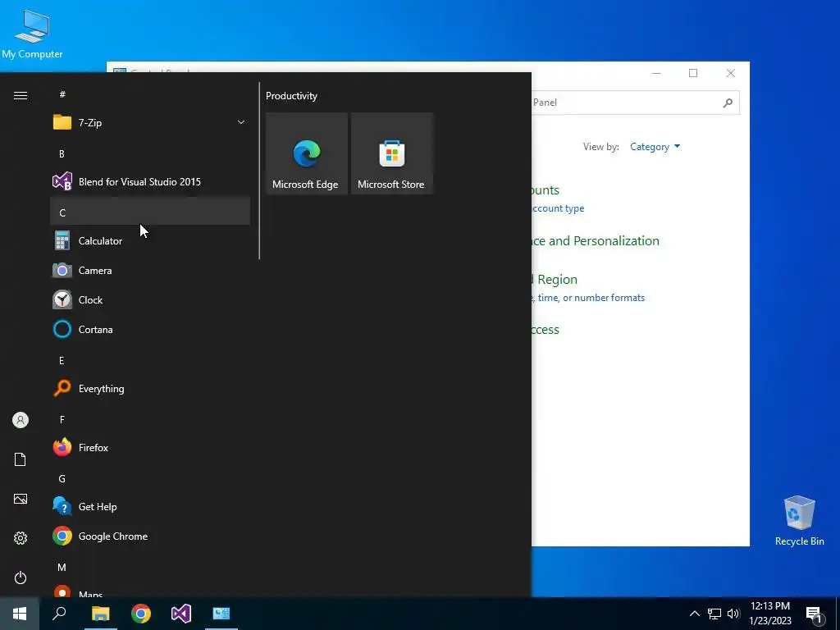Viewport: 840px width, 630px height.
Task: Click 'Change date, time, or number formats' link
Action: [588, 298]
